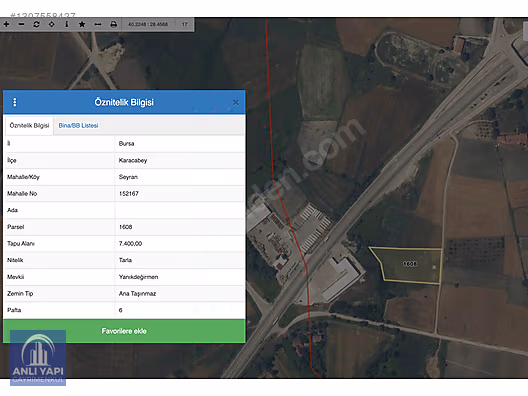Click the Mahalle No label
Screen dimensions: 528x396
(x=22, y=194)
